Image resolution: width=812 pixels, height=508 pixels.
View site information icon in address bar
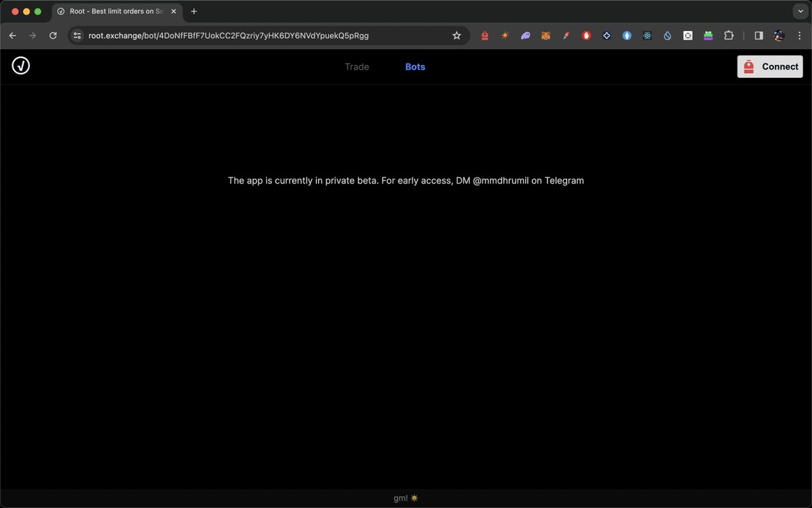(77, 36)
